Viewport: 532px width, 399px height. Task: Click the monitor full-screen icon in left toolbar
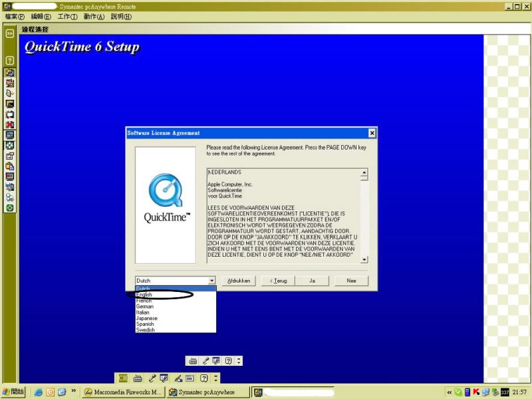point(10,135)
